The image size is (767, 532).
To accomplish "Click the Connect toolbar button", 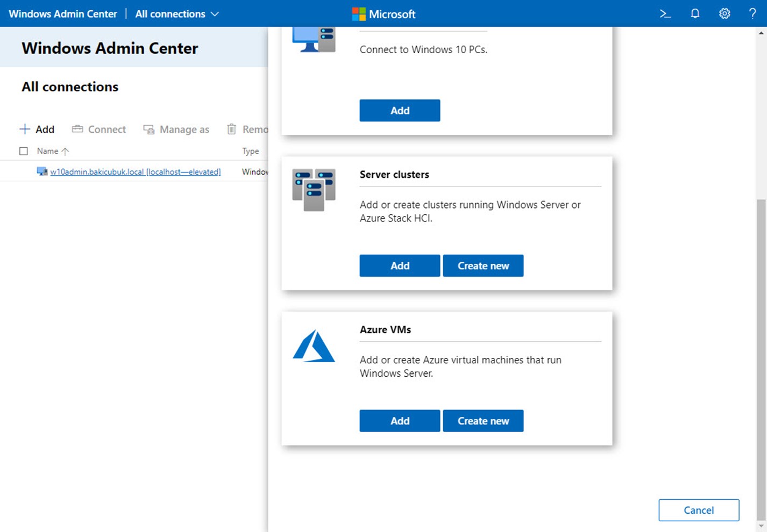I will click(x=99, y=130).
